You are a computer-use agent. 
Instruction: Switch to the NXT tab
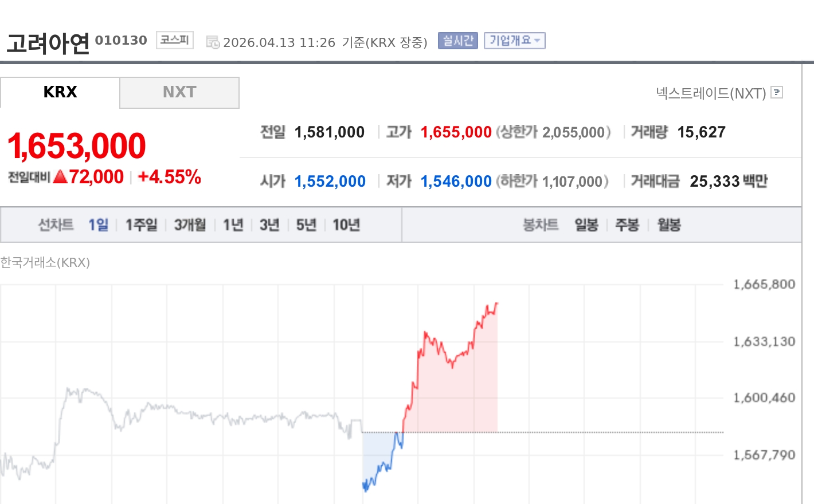point(179,92)
